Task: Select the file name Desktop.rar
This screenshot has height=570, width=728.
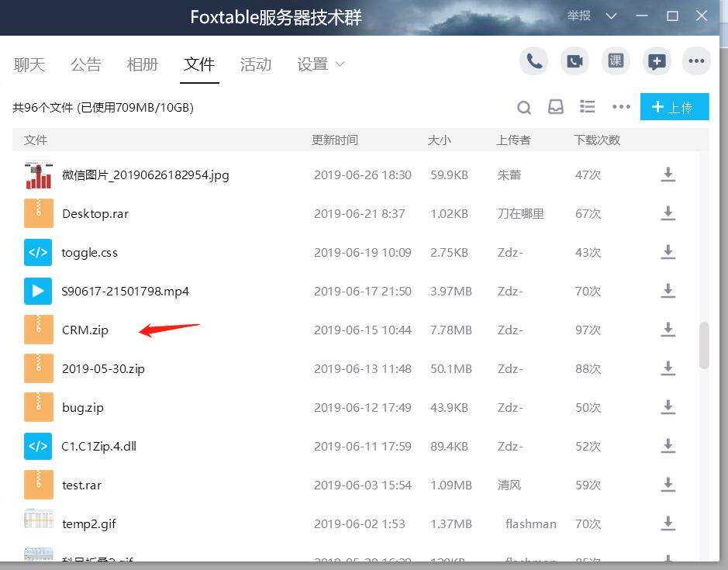Action: coord(95,214)
